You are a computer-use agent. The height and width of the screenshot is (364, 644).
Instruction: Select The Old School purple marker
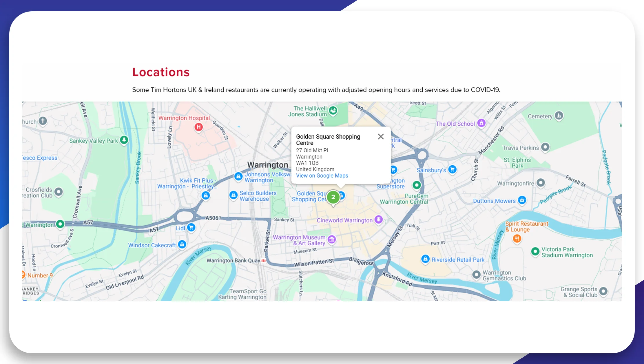click(481, 123)
